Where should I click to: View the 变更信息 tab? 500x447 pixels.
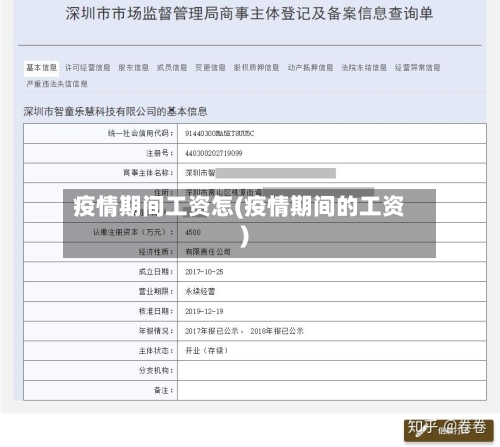(x=210, y=68)
